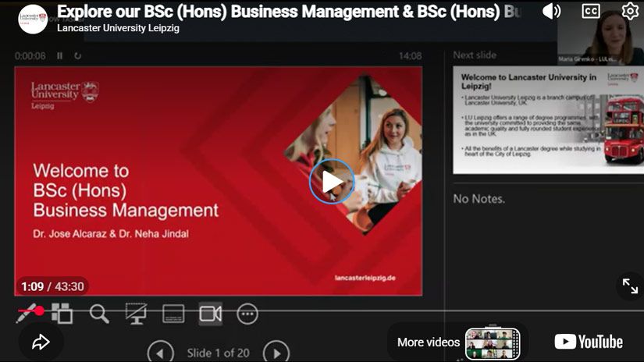
Task: Click the More videos label
Action: pos(429,342)
